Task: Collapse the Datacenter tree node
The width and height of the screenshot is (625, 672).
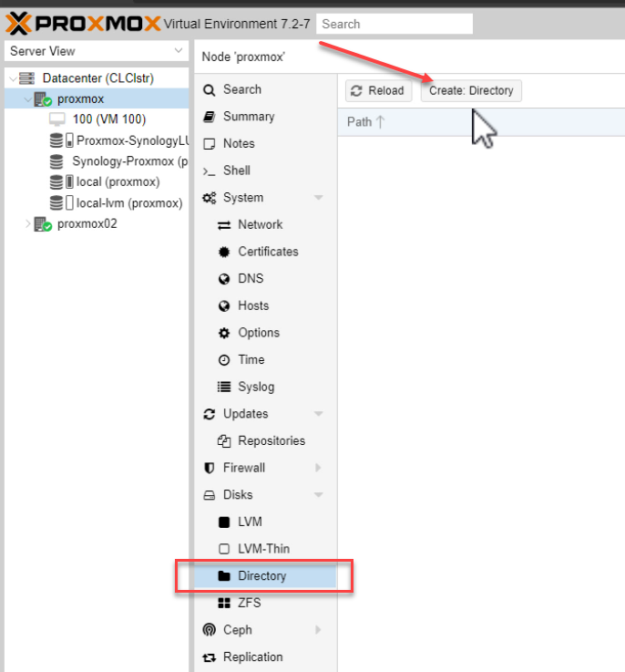Action: (14, 78)
